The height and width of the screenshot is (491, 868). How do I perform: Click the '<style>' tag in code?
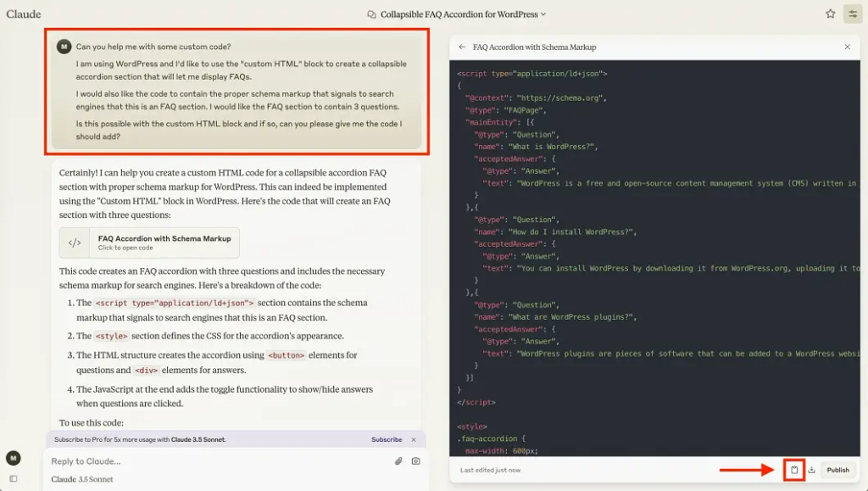[472, 427]
